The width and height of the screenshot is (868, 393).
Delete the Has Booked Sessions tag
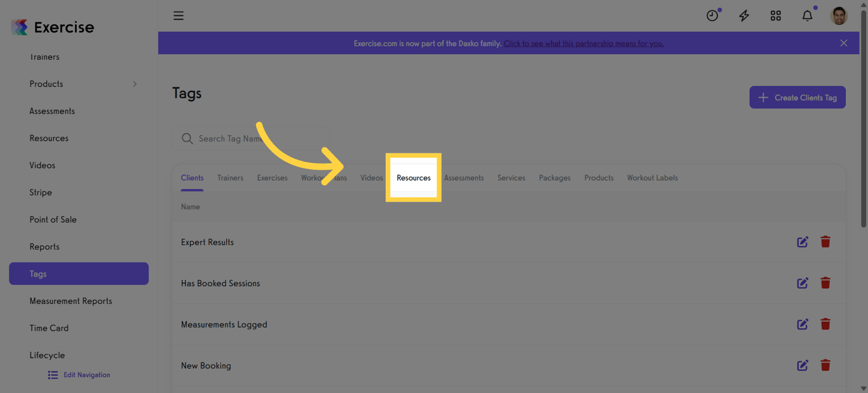pyautogui.click(x=825, y=283)
